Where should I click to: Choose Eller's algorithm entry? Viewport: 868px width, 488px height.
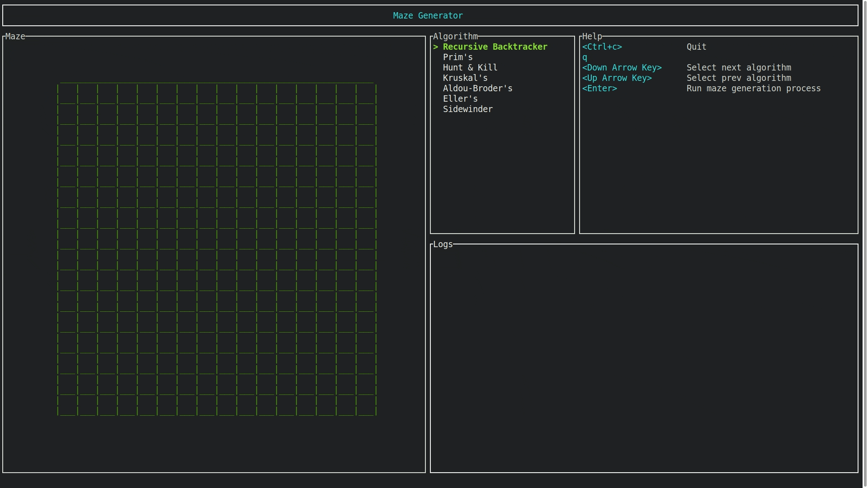tap(460, 99)
